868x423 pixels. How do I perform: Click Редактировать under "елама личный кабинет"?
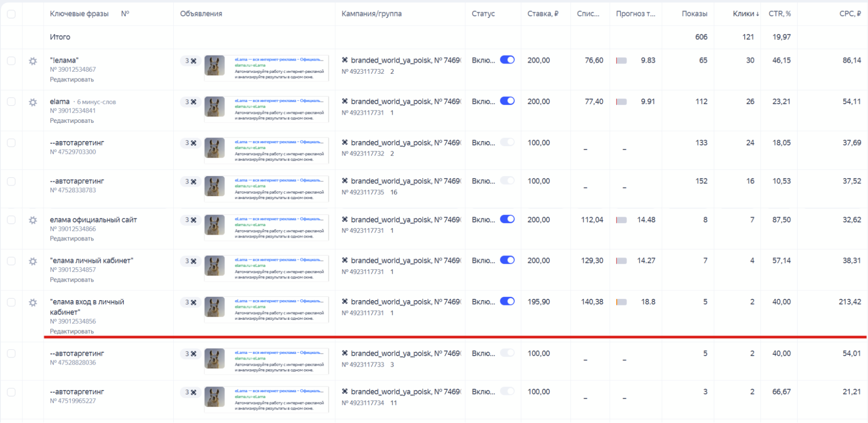(72, 280)
